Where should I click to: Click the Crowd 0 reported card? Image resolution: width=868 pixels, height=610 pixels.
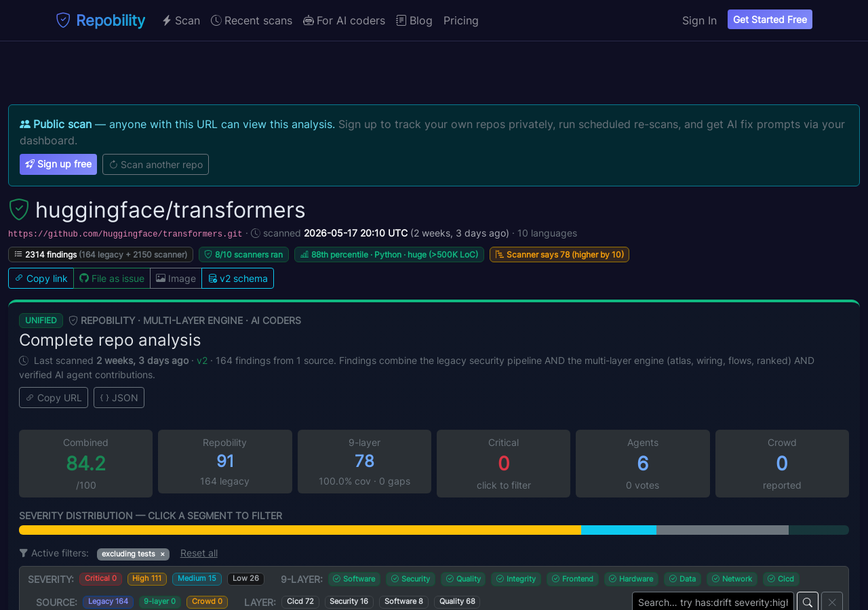point(782,464)
